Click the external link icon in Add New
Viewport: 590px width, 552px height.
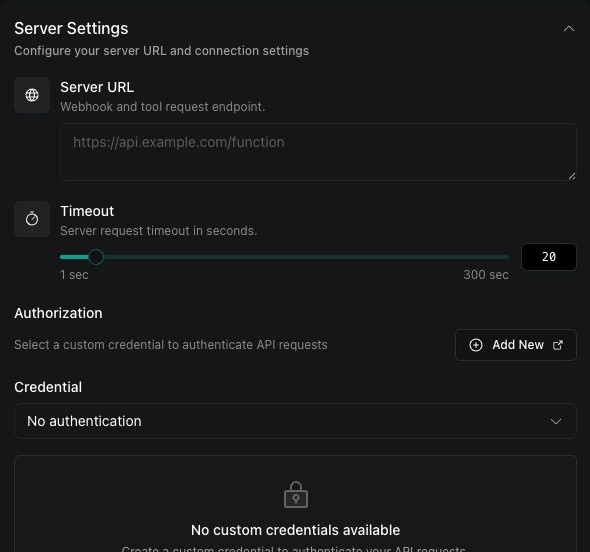(558, 345)
